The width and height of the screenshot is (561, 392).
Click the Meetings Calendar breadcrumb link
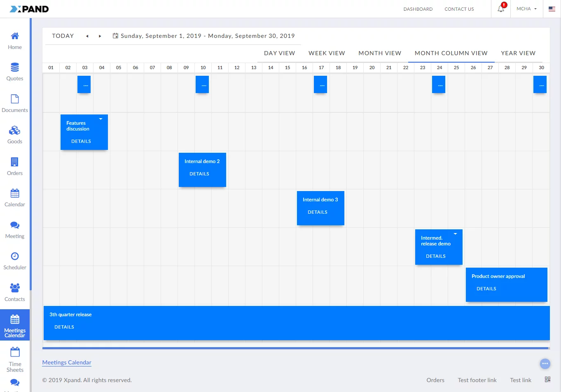pos(67,362)
